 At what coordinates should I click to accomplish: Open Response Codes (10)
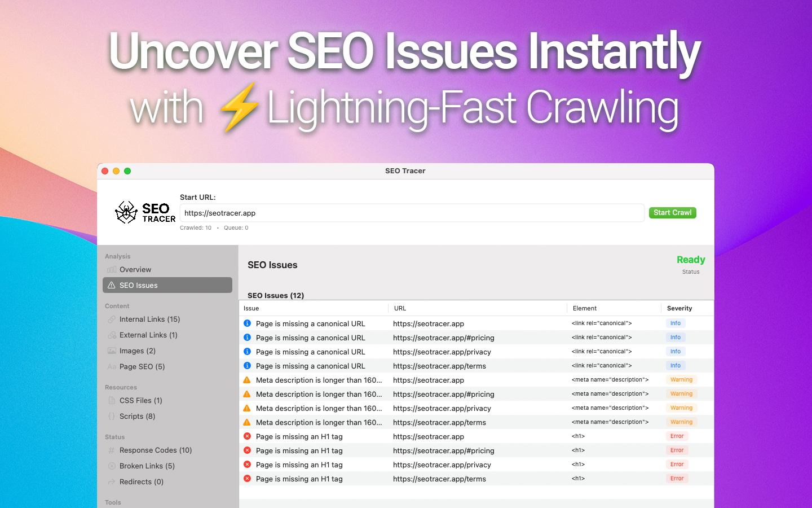[x=167, y=450]
